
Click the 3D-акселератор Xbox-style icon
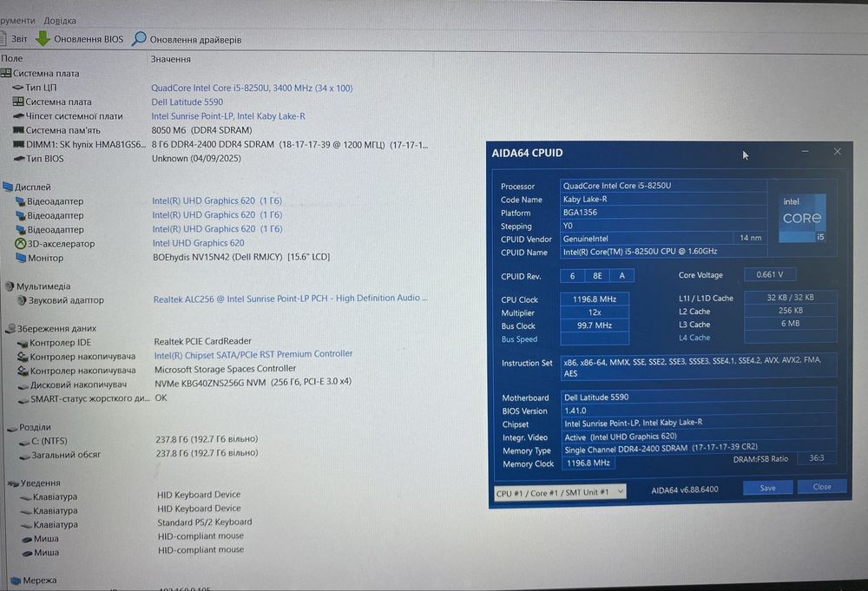tap(21, 244)
